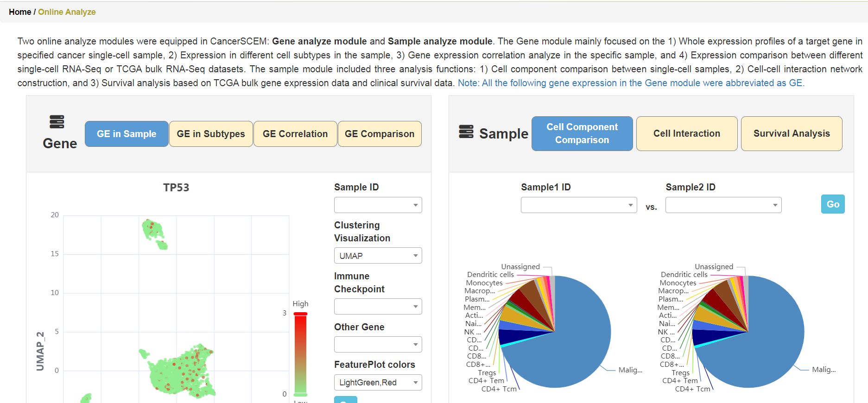Select the GE Correlation tab

(x=295, y=134)
